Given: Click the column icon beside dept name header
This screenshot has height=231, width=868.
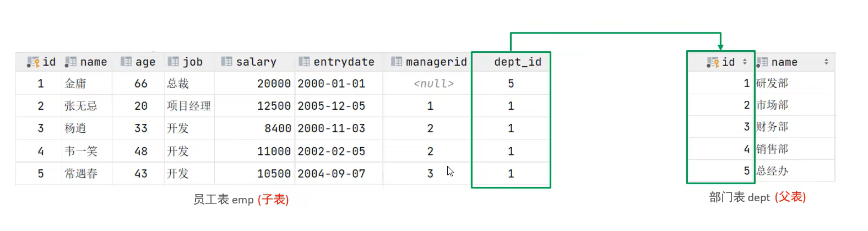Looking at the screenshot, I should click(x=762, y=62).
